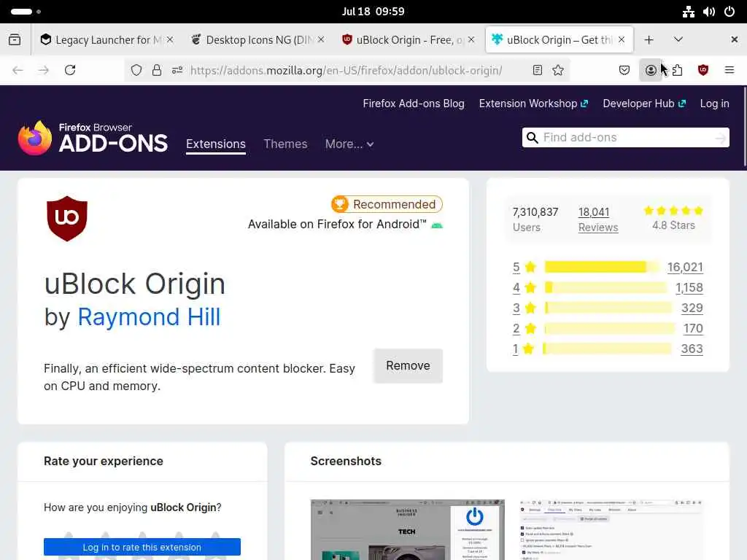Close the Desktop Icons NG tab

[x=321, y=39]
